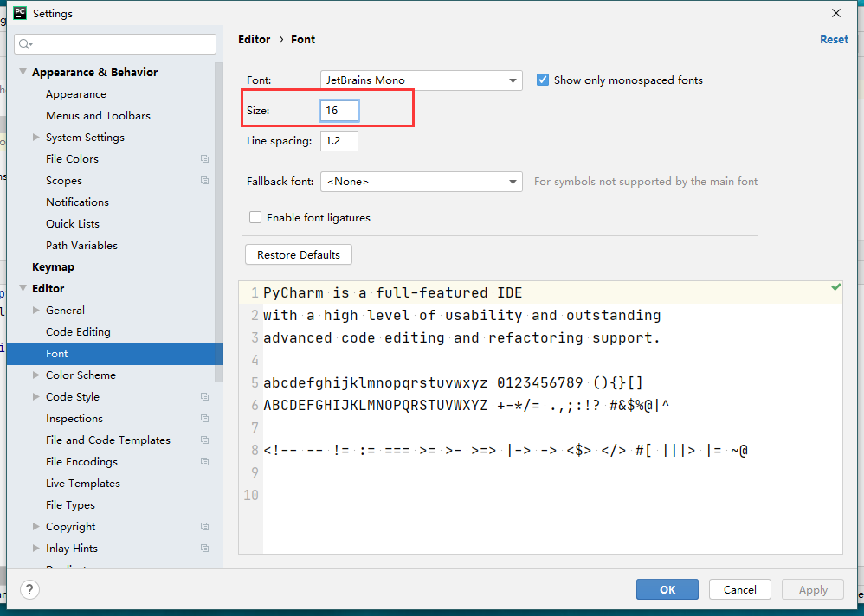This screenshot has width=864, height=616.
Task: Click the project-level icon beside Inspections
Action: coord(204,419)
